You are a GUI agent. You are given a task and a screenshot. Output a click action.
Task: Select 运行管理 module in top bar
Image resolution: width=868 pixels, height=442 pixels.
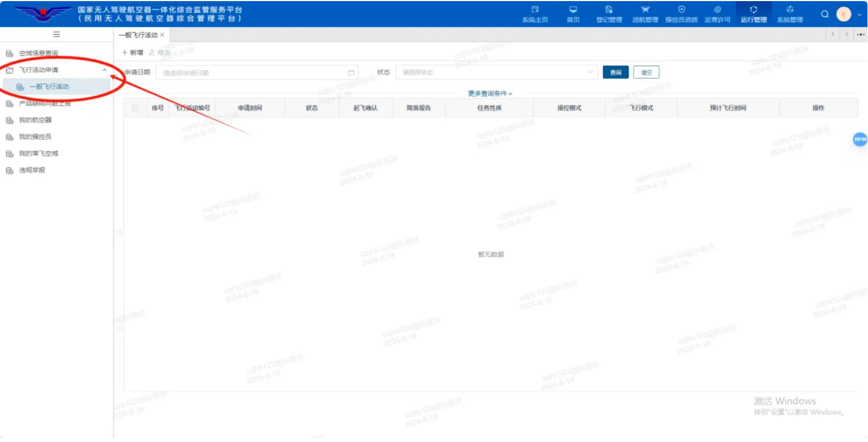pyautogui.click(x=754, y=14)
